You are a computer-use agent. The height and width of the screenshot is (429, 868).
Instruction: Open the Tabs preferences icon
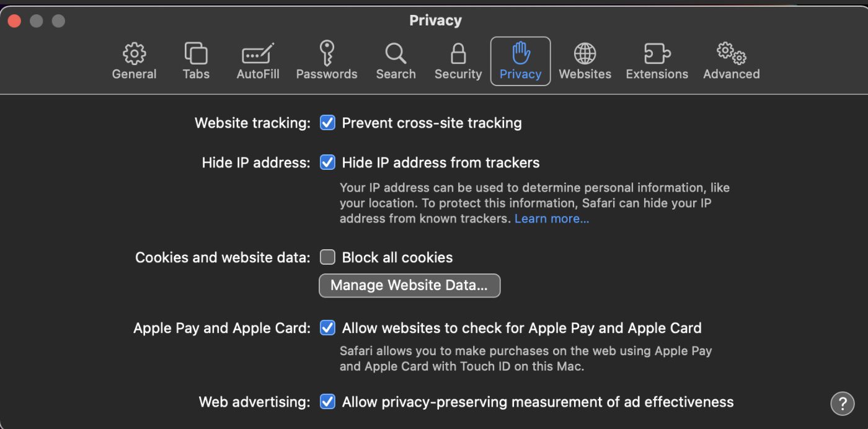click(x=196, y=55)
